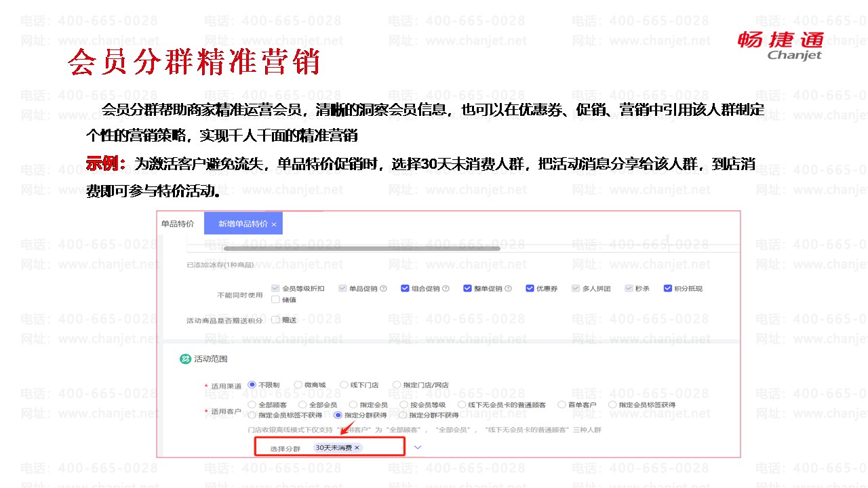Select the 全部顾客 customer option
This screenshot has height=488, width=868.
[x=252, y=405]
